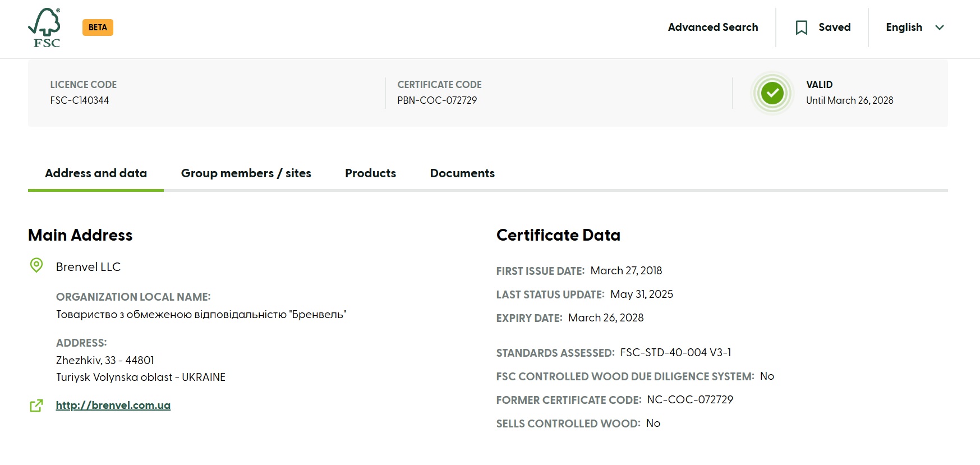Click the Saved bookmark icon
980x465 pixels.
pos(802,27)
